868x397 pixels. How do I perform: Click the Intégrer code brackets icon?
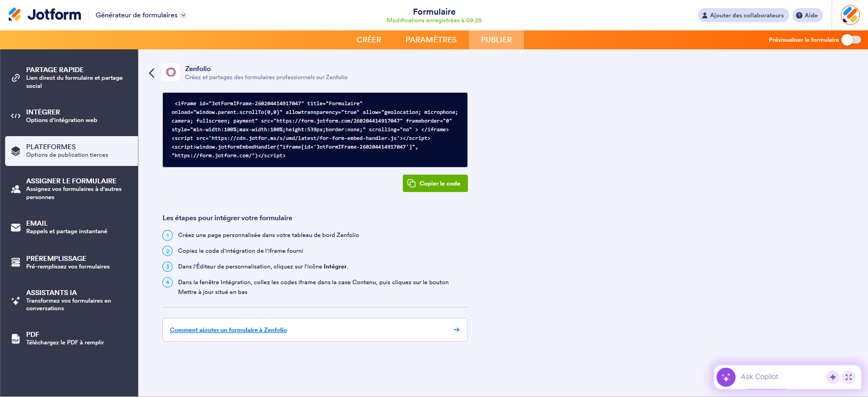click(16, 116)
